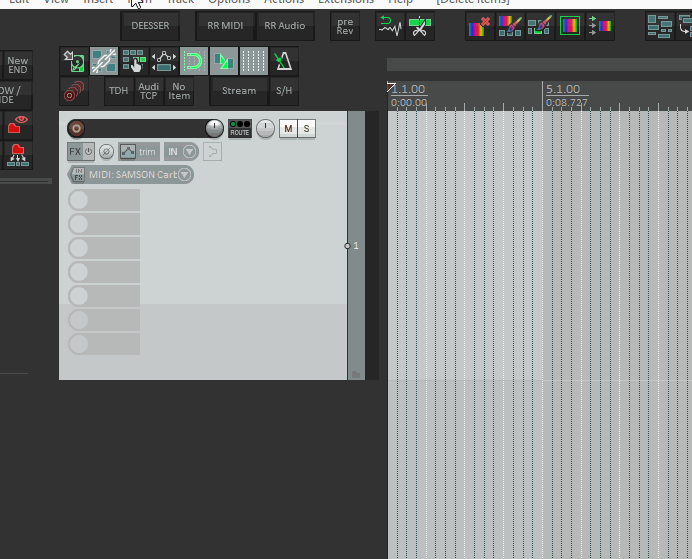Click the teal blocks layout icon

[660, 26]
